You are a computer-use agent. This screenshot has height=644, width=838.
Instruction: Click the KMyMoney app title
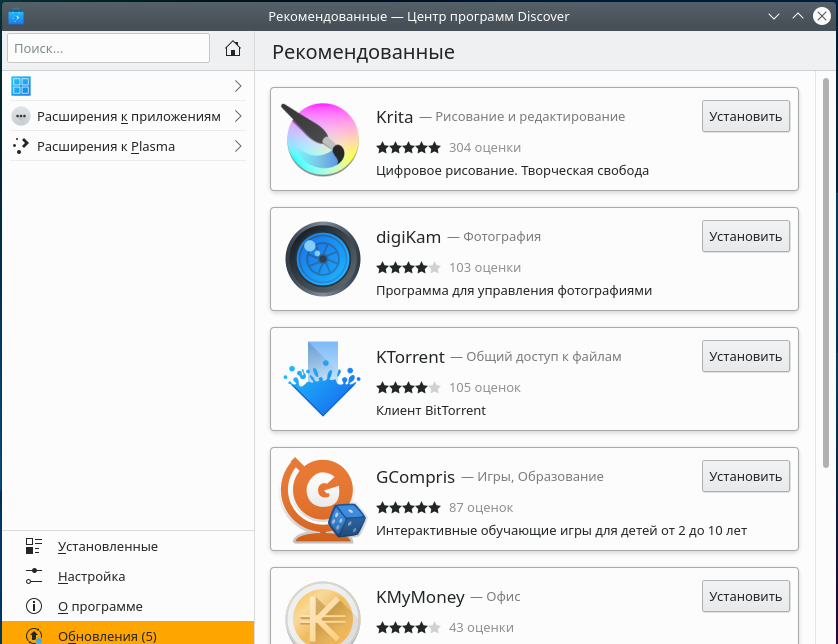tap(420, 597)
